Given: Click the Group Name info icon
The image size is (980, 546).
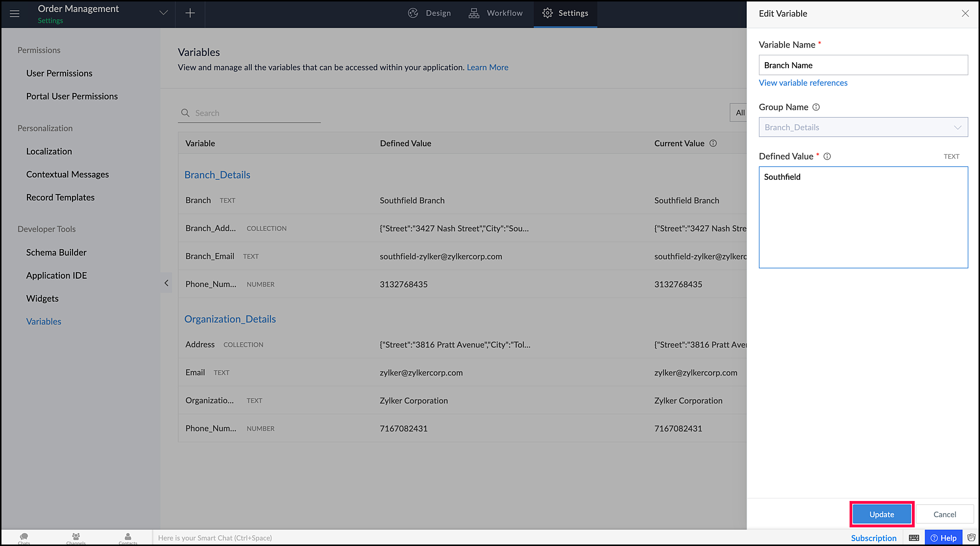Looking at the screenshot, I should pos(816,107).
